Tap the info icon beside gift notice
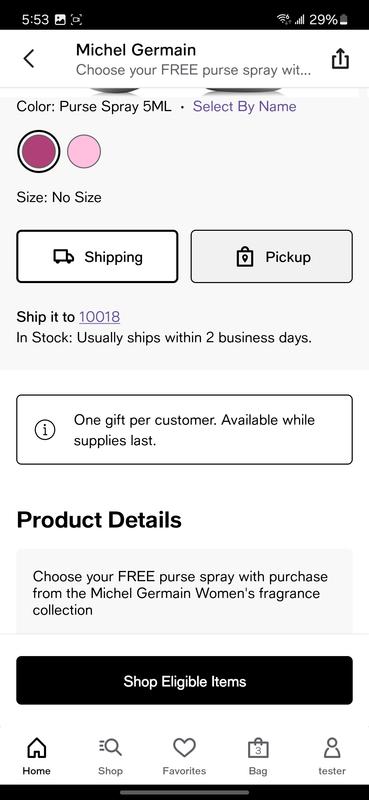 pyautogui.click(x=45, y=430)
